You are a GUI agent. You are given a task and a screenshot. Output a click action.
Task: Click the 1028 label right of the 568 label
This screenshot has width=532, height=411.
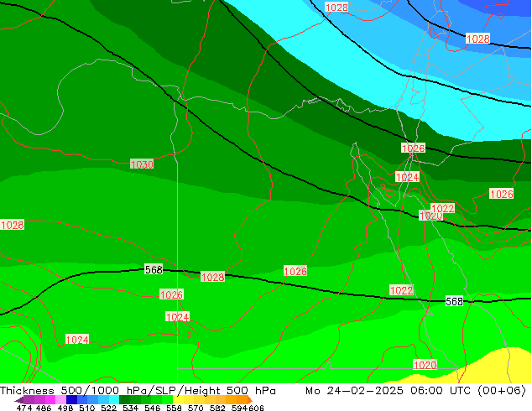[213, 277]
